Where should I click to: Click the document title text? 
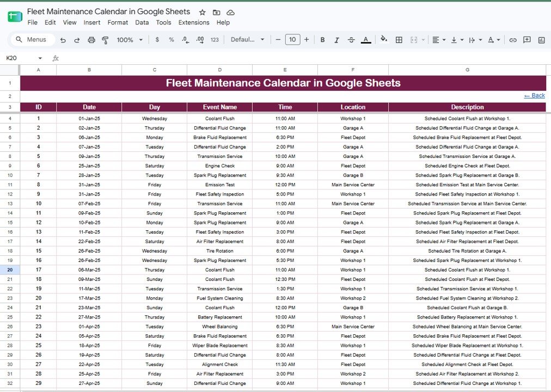click(108, 11)
